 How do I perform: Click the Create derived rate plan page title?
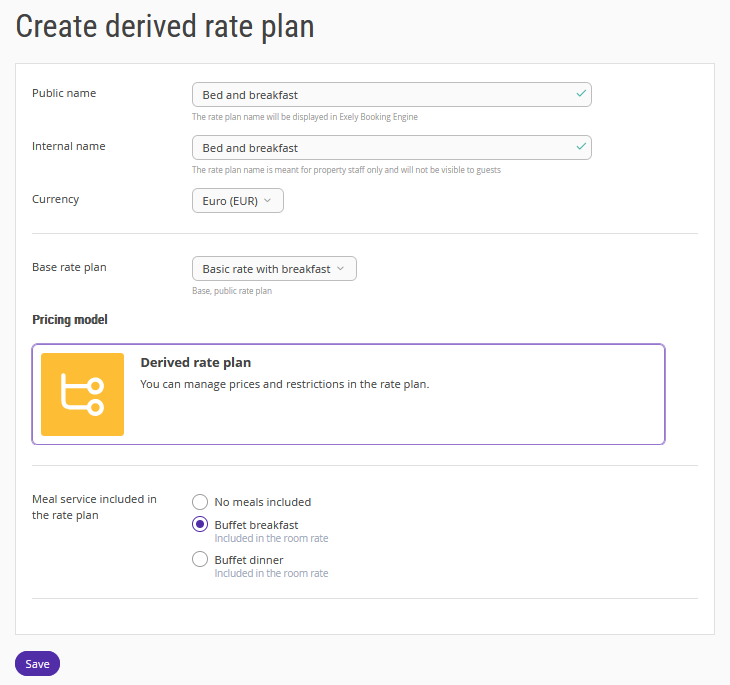click(x=165, y=27)
